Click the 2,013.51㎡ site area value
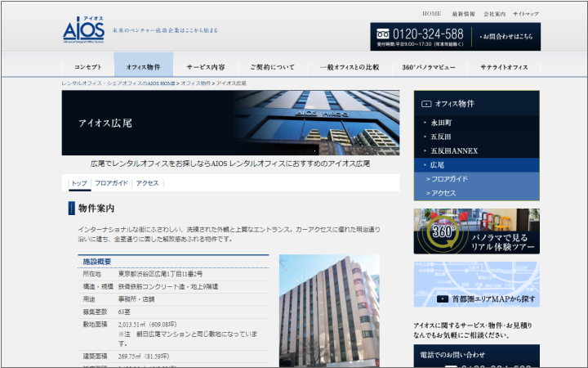Image resolution: width=588 pixels, height=368 pixels. [x=147, y=325]
